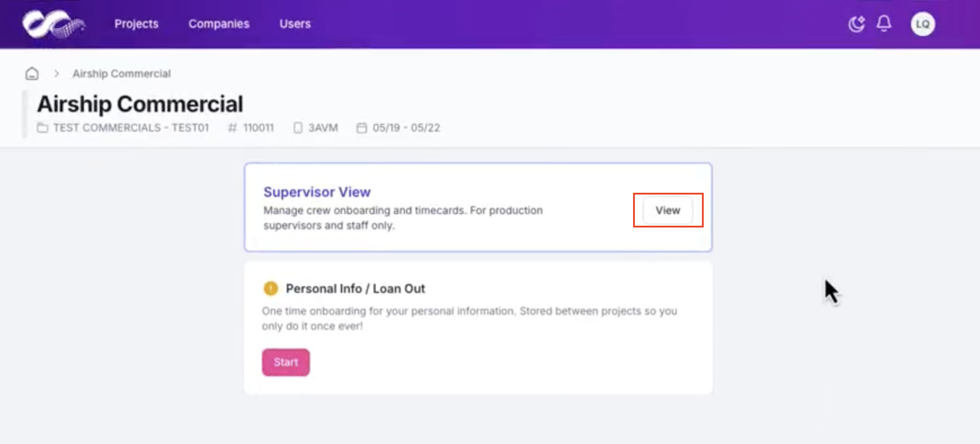The height and width of the screenshot is (444, 980).
Task: Click the hash icon beside 110011
Action: tap(232, 128)
